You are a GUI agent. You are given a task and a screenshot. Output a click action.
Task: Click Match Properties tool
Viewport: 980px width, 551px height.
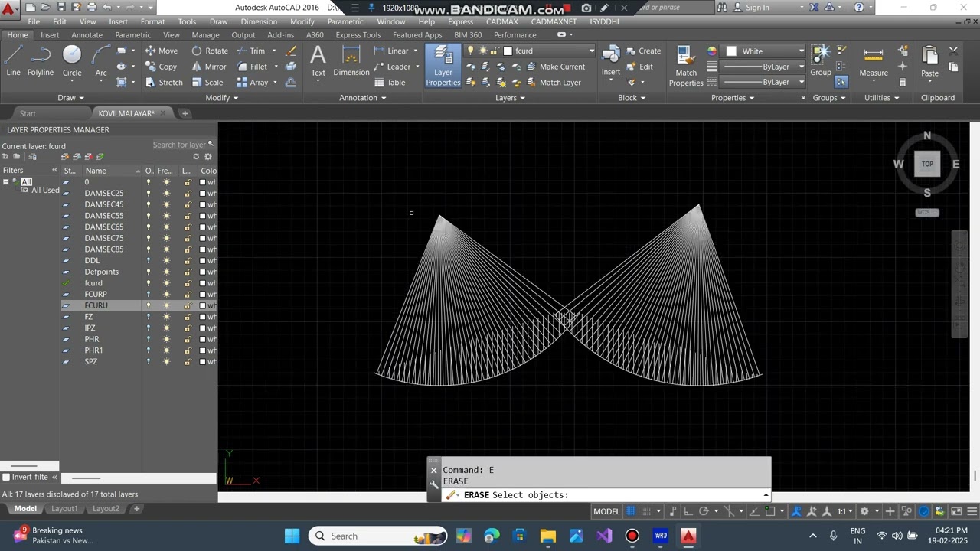686,66
